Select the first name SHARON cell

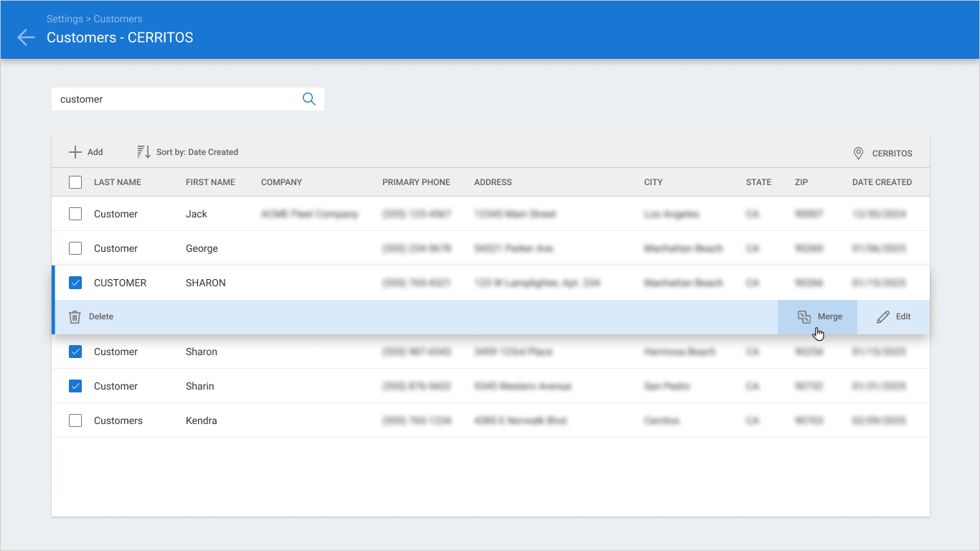[206, 283]
